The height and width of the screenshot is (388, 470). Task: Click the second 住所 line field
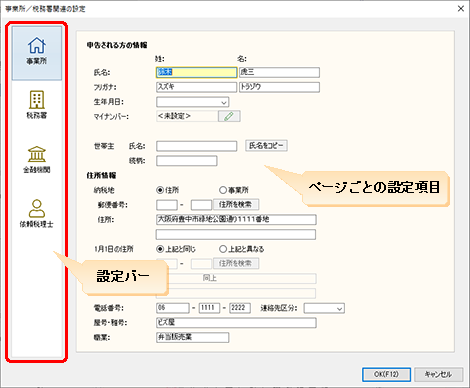click(x=236, y=234)
